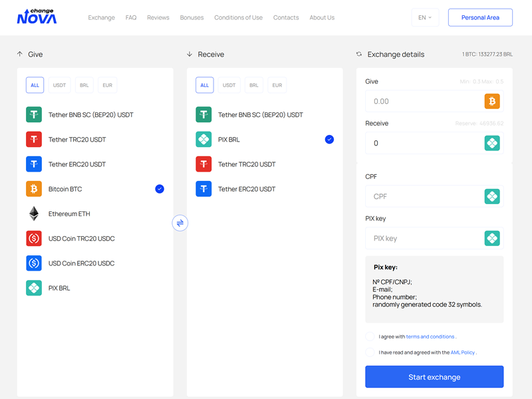The width and height of the screenshot is (532, 399).
Task: Filter Receive list by EUR
Action: click(x=277, y=85)
